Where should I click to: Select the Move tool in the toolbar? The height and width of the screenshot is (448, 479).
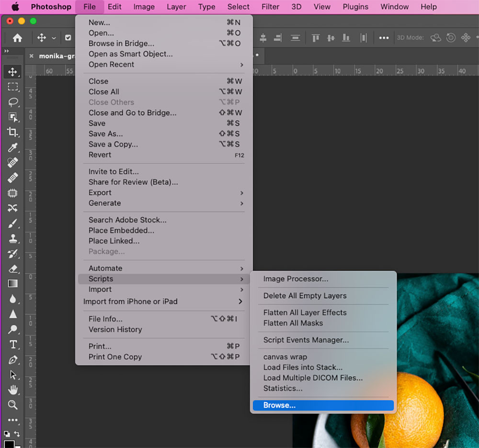12,72
